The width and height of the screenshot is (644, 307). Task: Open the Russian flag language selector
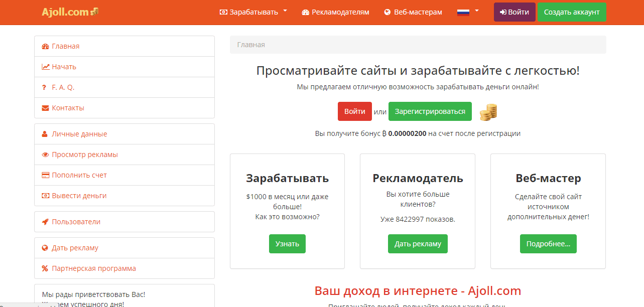pos(468,12)
